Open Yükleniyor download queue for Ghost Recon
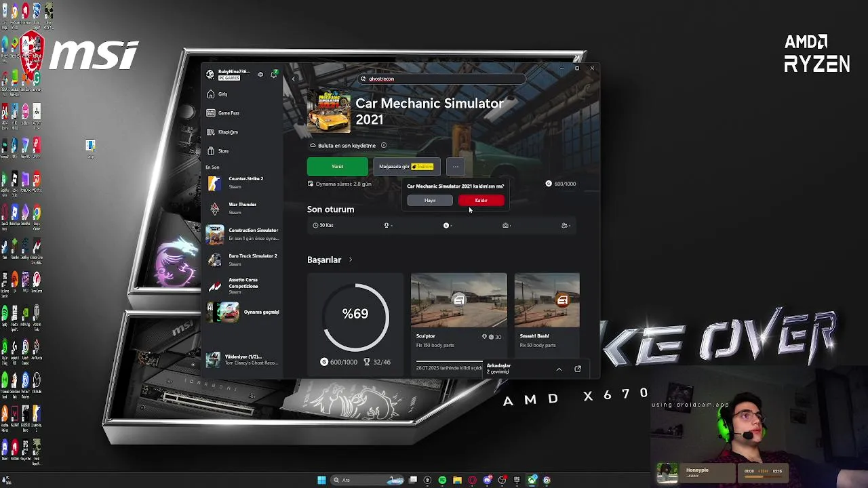 click(243, 359)
